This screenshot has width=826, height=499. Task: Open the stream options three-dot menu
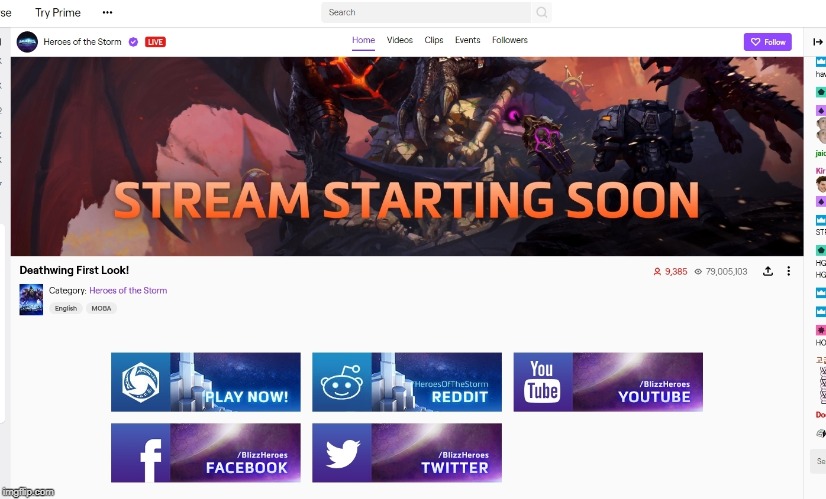(x=788, y=271)
